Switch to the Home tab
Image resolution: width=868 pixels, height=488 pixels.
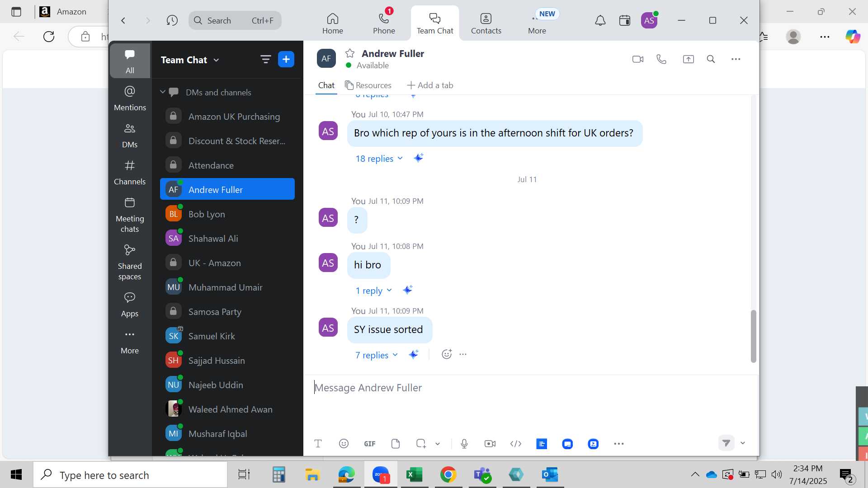point(333,23)
